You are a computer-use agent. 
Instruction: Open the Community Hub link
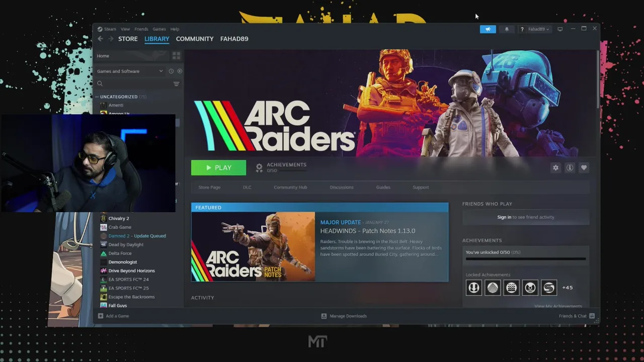coord(290,187)
